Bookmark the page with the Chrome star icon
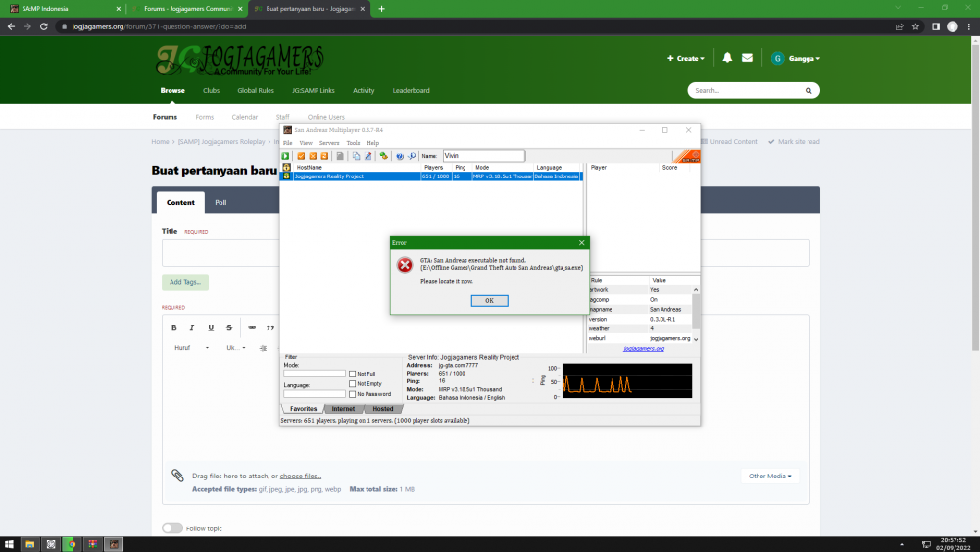This screenshot has height=552, width=980. (915, 26)
